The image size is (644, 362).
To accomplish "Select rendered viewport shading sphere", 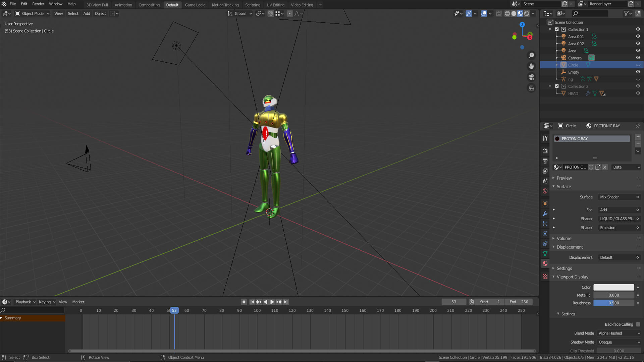I will pos(527,13).
